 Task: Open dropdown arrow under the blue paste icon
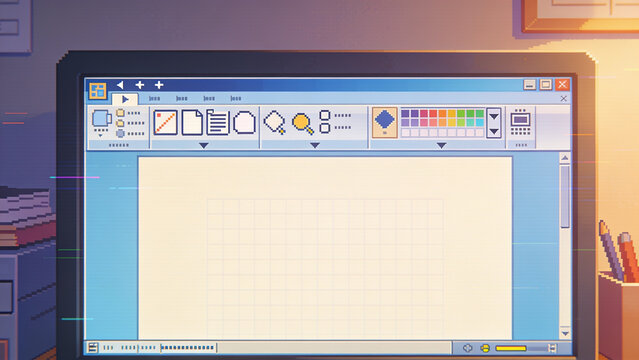point(101,135)
